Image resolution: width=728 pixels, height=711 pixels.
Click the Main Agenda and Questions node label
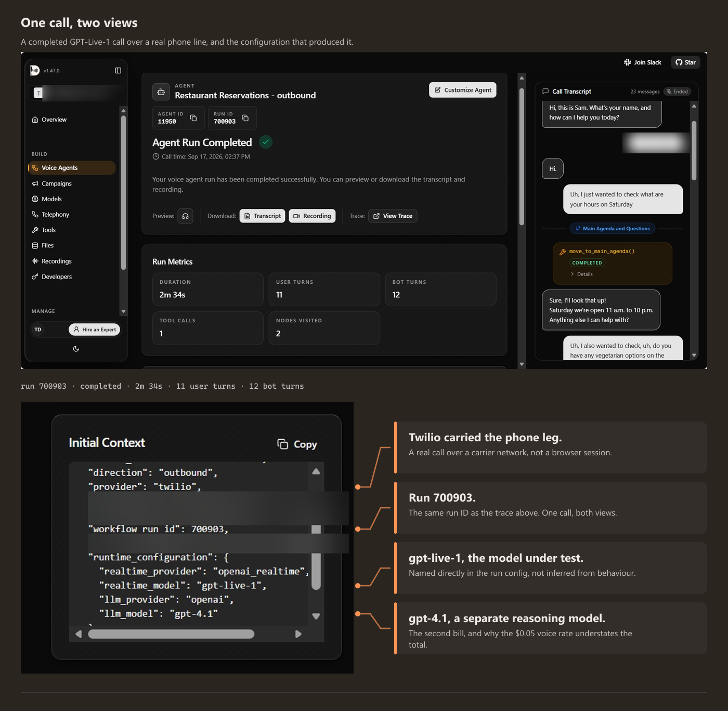click(613, 229)
